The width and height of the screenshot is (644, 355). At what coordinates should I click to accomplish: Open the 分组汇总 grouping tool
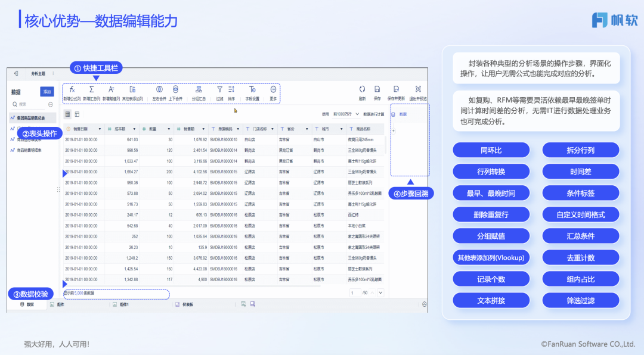199,89
